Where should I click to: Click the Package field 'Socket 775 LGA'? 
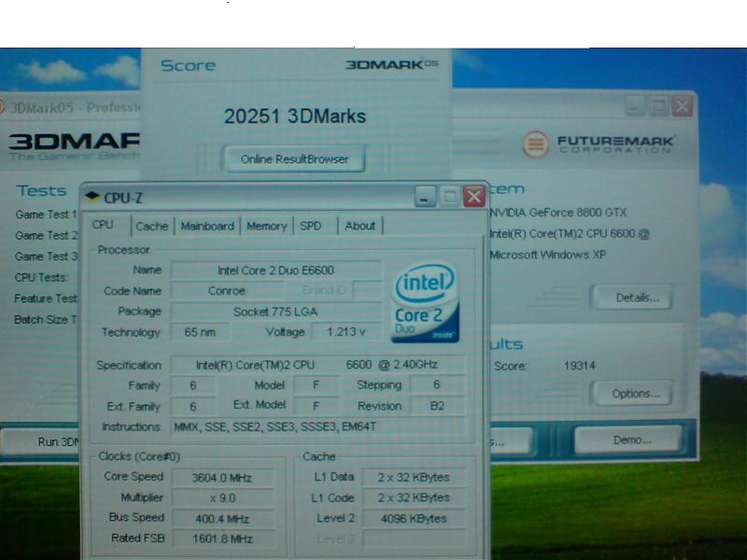tap(276, 312)
